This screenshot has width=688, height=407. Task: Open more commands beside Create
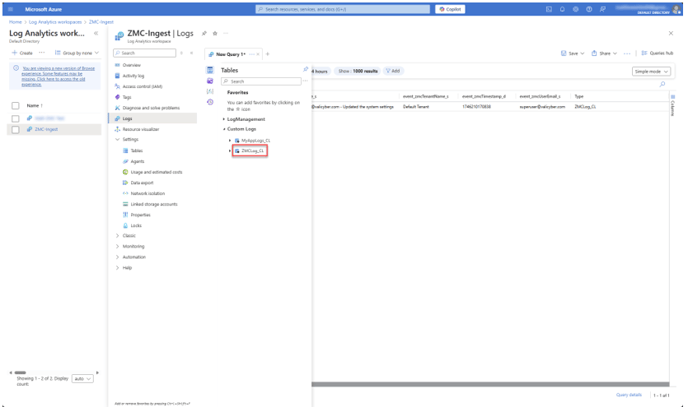coord(42,53)
